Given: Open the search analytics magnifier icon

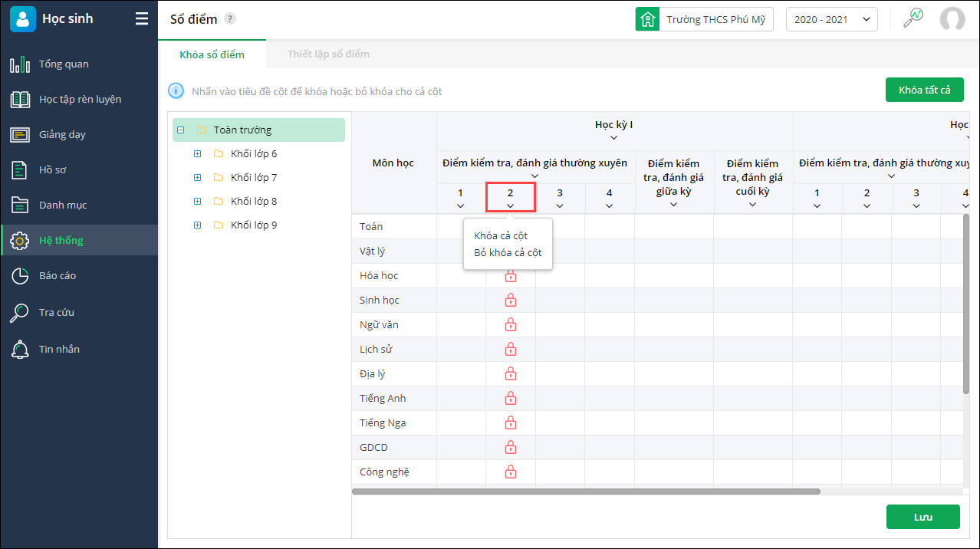Looking at the screenshot, I should click(913, 18).
